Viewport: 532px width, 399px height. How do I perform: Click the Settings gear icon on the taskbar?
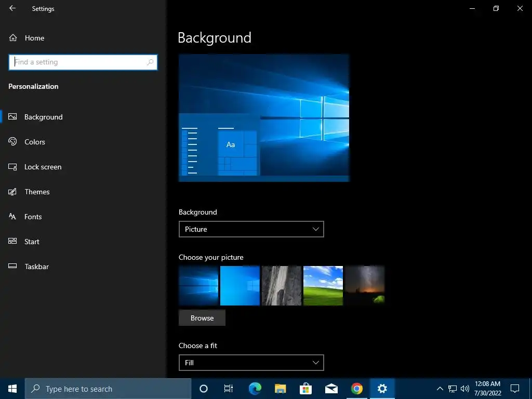[382, 389]
